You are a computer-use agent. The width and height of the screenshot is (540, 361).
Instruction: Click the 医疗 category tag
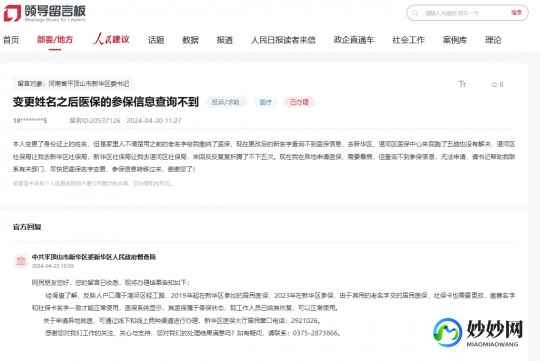point(266,102)
